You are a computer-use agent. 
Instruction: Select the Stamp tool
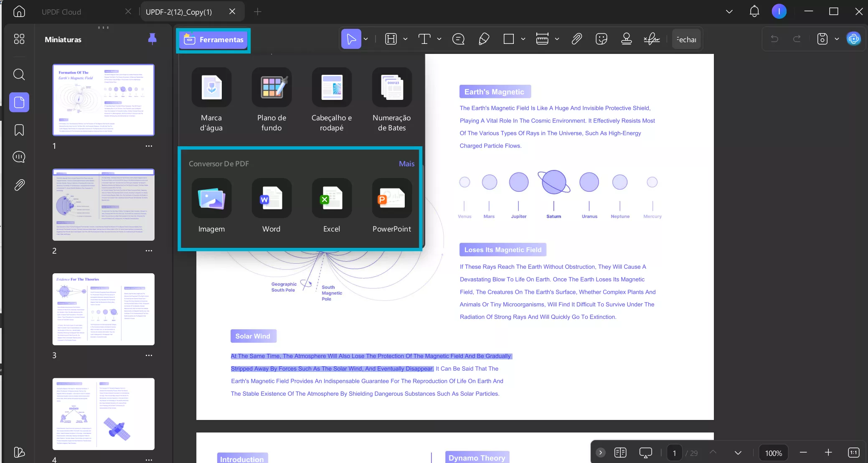(626, 38)
